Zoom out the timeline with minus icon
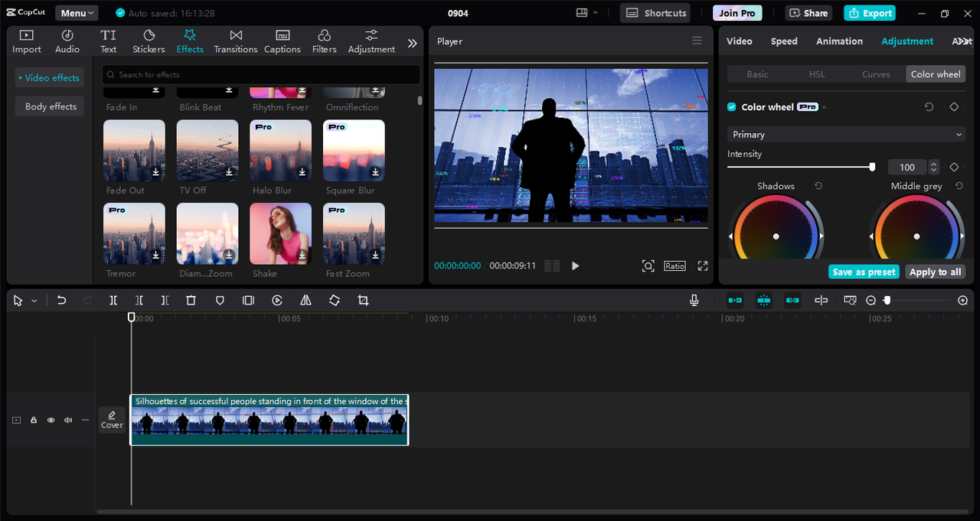The width and height of the screenshot is (980, 521). (871, 301)
